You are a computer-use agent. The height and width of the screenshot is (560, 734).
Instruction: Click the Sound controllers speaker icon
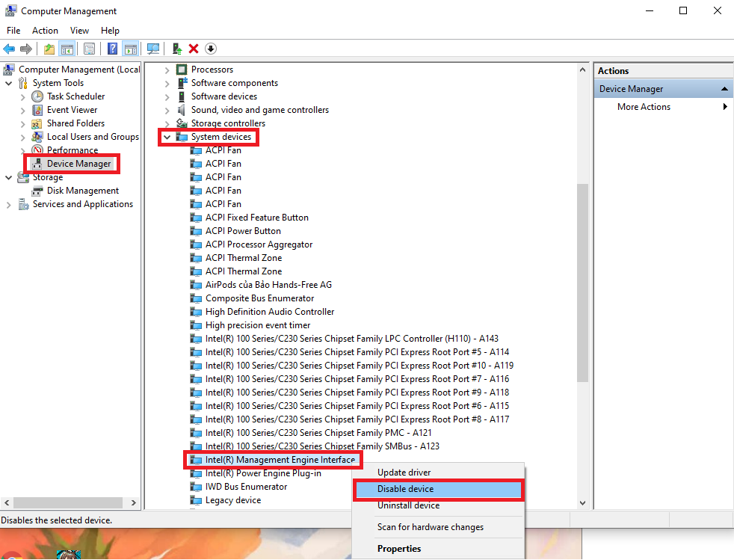point(182,110)
